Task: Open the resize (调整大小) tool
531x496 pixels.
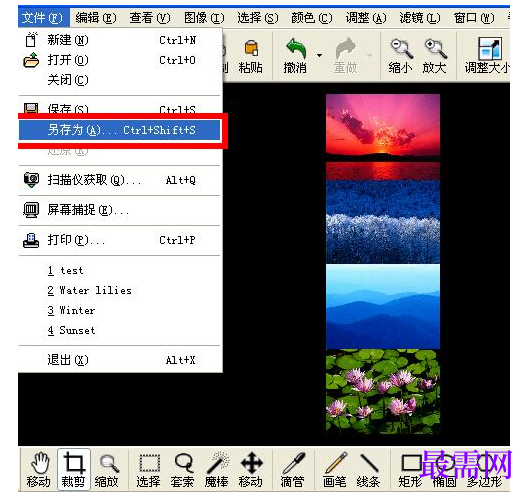Action: (x=487, y=56)
